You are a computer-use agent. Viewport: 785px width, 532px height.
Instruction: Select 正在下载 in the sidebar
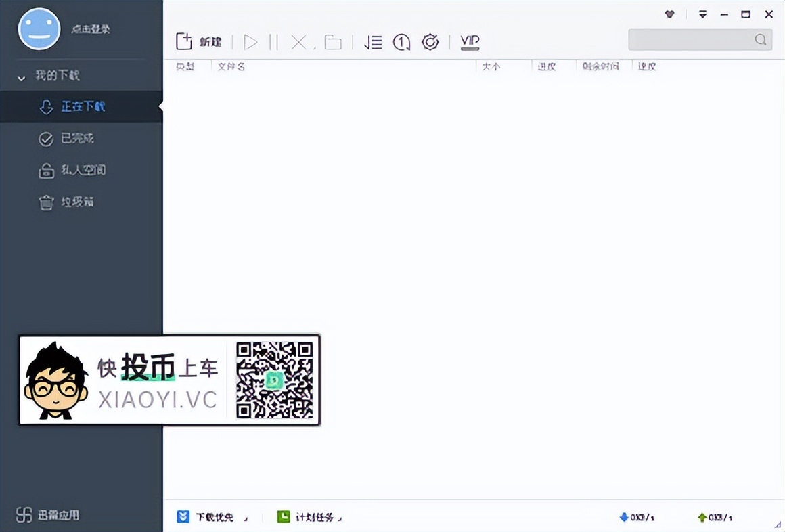[x=81, y=106]
